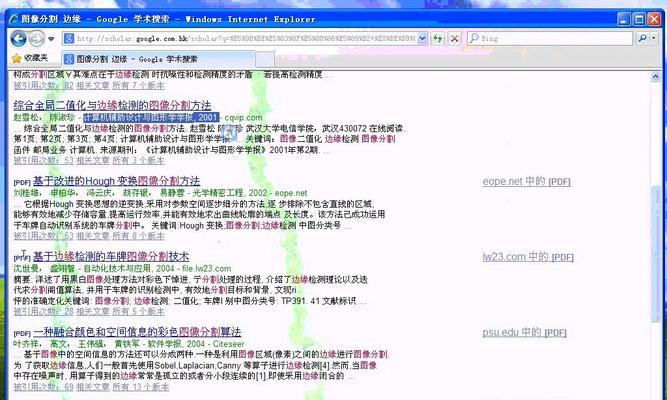Open result 基于改进的Hough变换图像分割方法
The image size is (667, 400).
(x=117, y=181)
